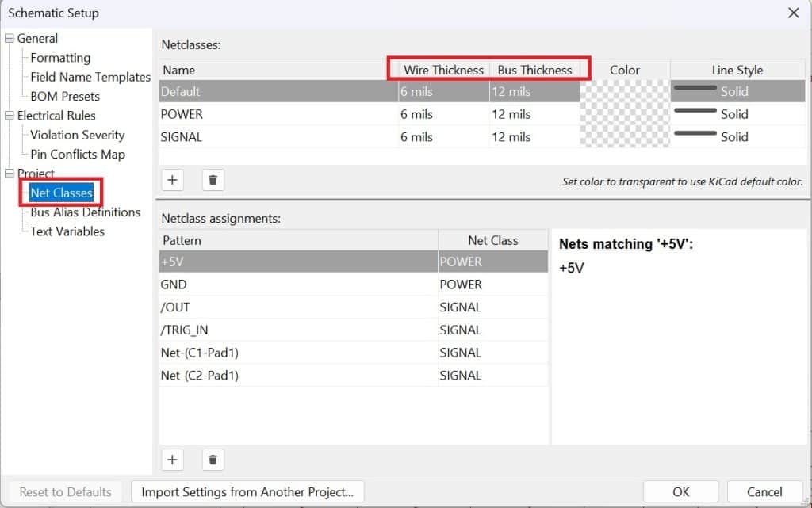
Task: Select the Electrical Rules tree label
Action: coord(56,116)
